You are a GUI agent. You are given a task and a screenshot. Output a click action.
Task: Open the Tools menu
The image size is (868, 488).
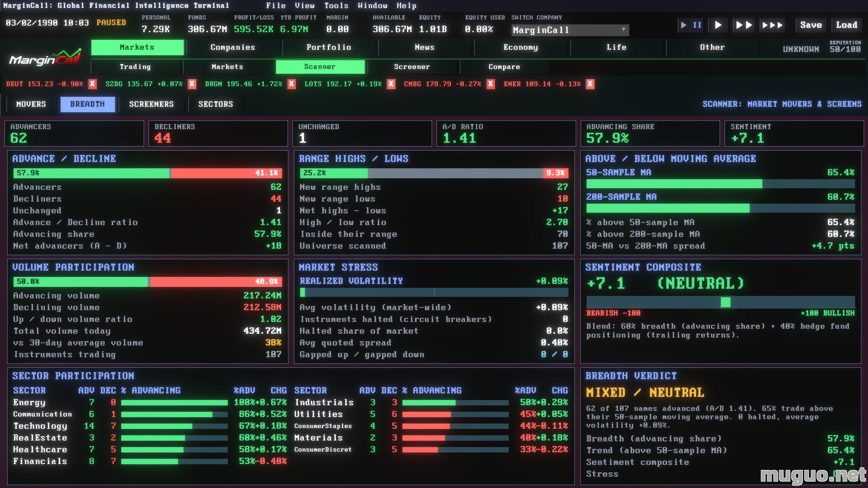pyautogui.click(x=336, y=5)
